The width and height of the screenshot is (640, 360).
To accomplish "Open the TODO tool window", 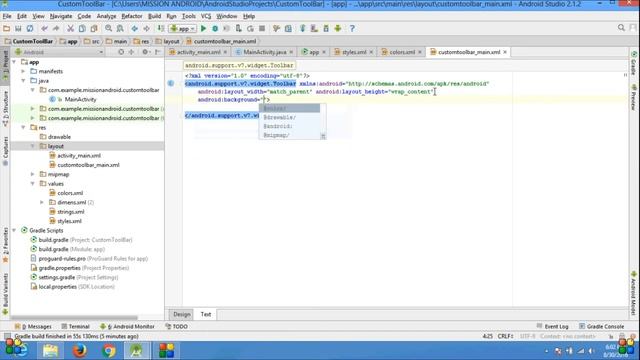I will tap(177, 327).
